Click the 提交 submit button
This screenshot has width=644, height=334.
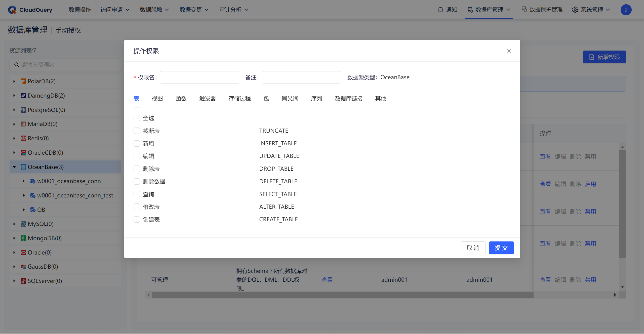501,248
